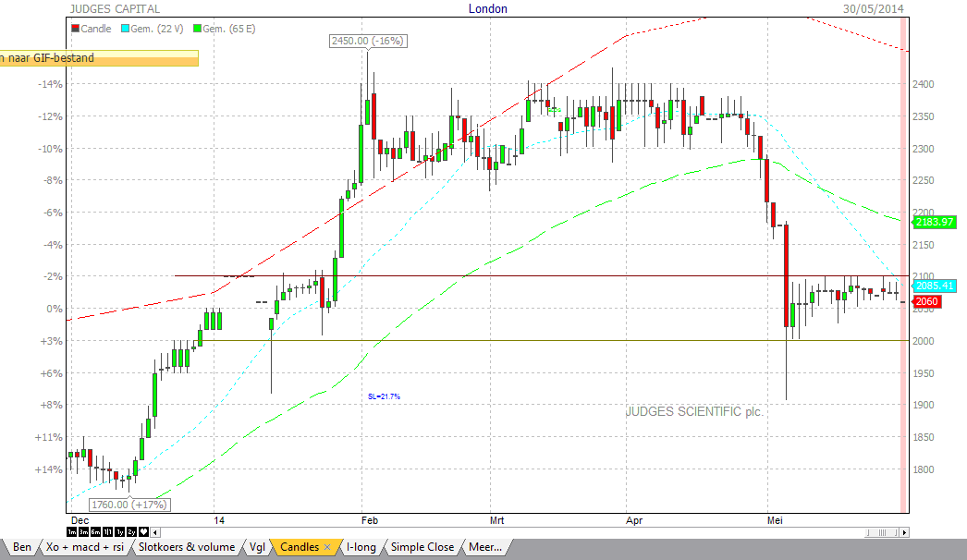Click the cyan 2085.41 price tag
The height and width of the screenshot is (560, 967).
(935, 286)
